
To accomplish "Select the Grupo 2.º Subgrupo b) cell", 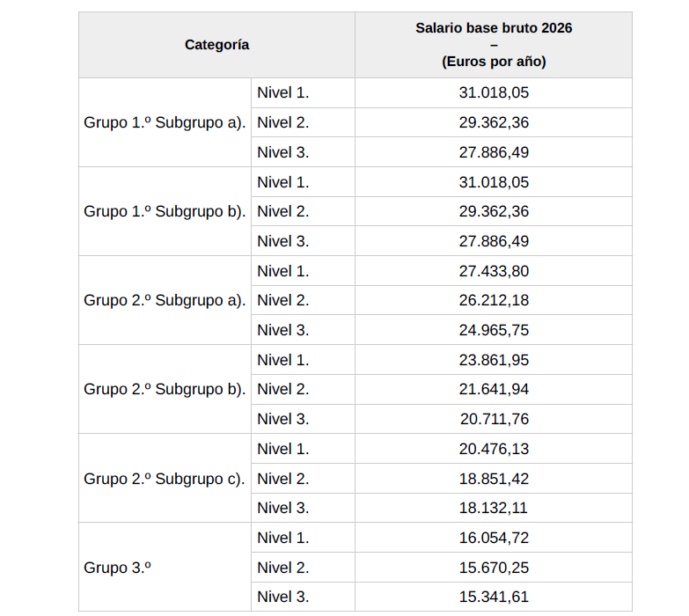I will pos(165,389).
